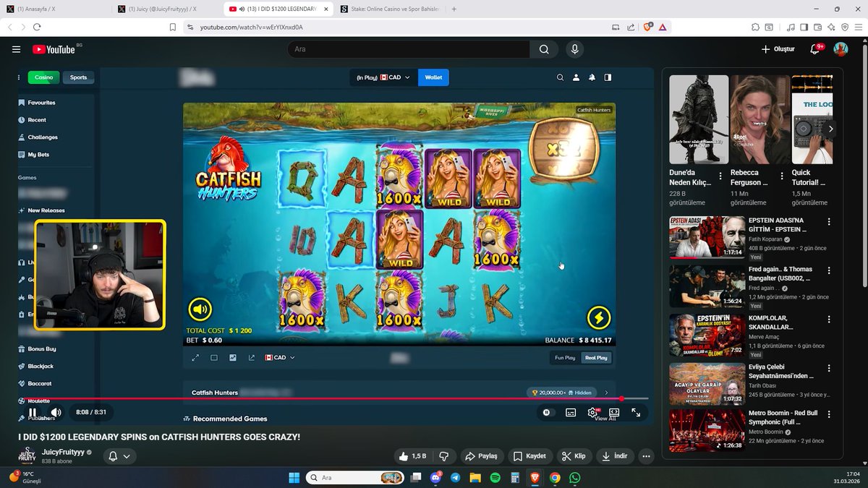Save the video with Kaydet
Image resolution: width=868 pixels, height=488 pixels.
(x=529, y=456)
